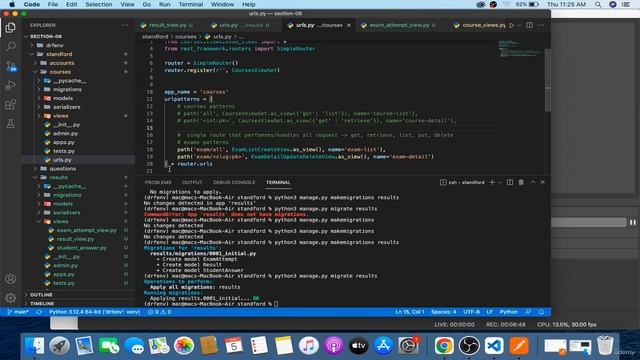This screenshot has width=640, height=360.
Task: Open the DEBUG CONSOLE tab
Action: (x=234, y=182)
